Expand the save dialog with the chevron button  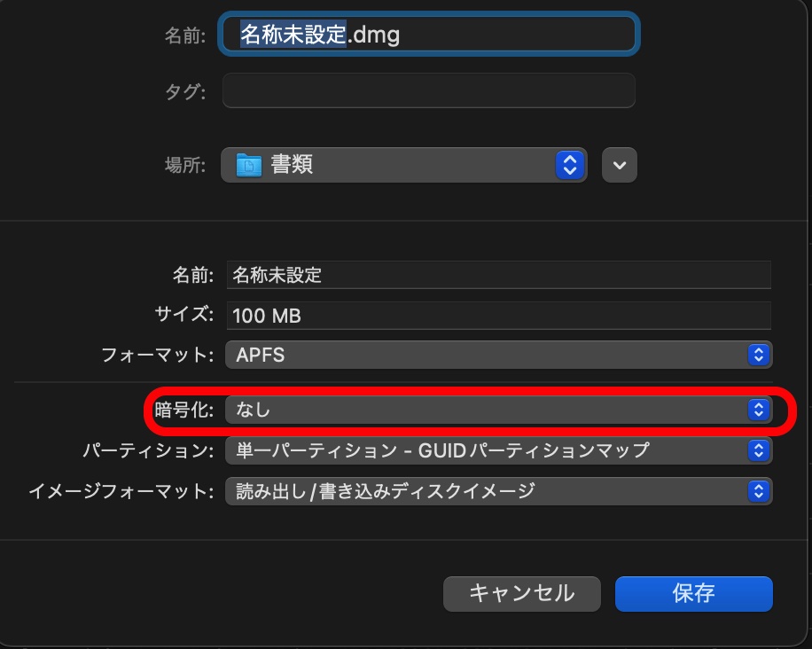click(x=620, y=165)
